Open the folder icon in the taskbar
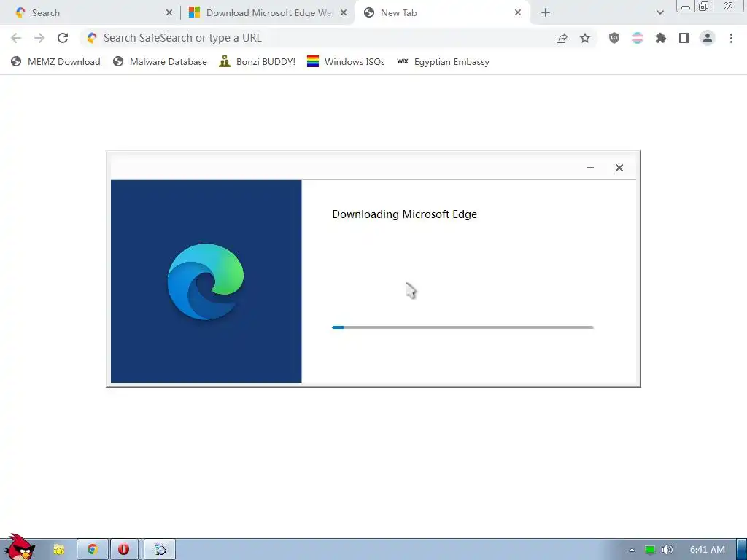The width and height of the screenshot is (747, 560). tap(58, 550)
